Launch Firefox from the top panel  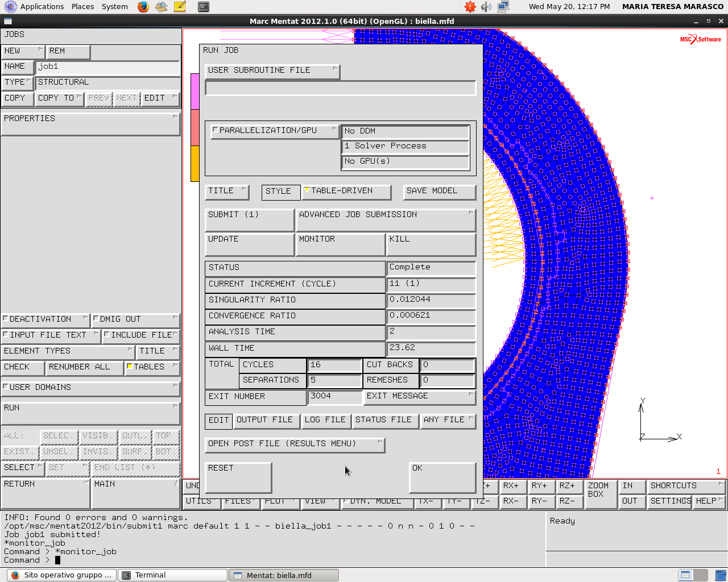coord(143,7)
